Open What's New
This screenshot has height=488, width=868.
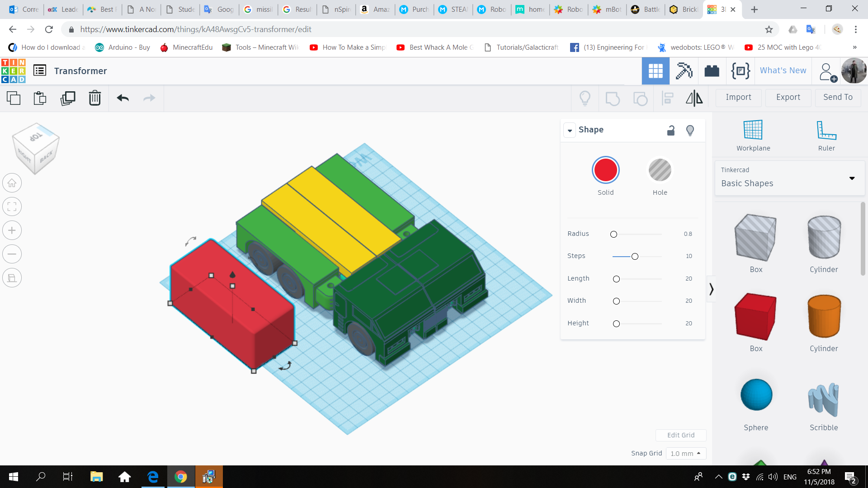click(x=783, y=70)
